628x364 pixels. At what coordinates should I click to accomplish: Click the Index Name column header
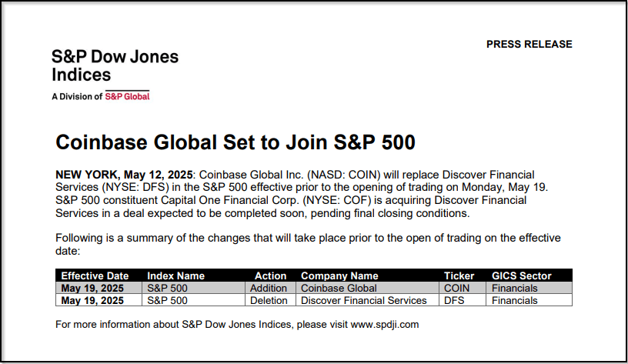[x=175, y=276]
